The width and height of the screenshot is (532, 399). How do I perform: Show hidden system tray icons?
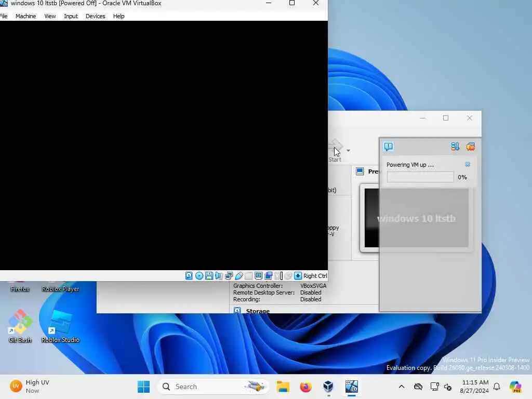pyautogui.click(x=402, y=387)
